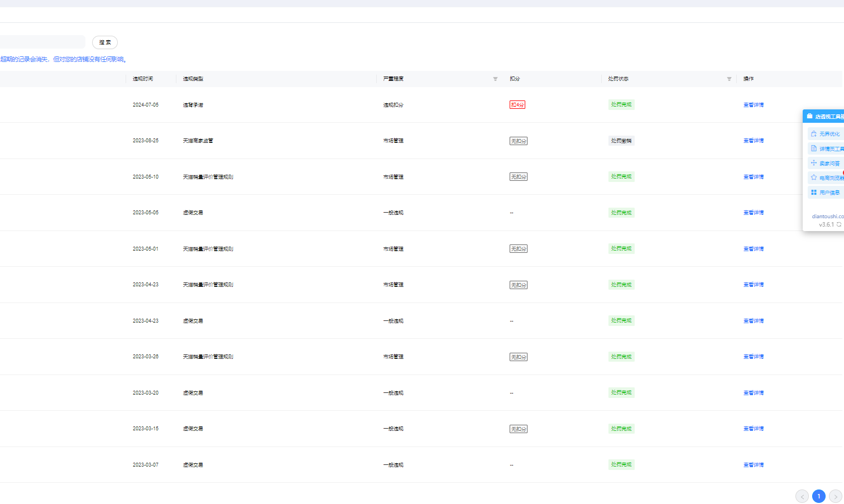
Task: Select page 1 in pagination
Action: point(819,496)
